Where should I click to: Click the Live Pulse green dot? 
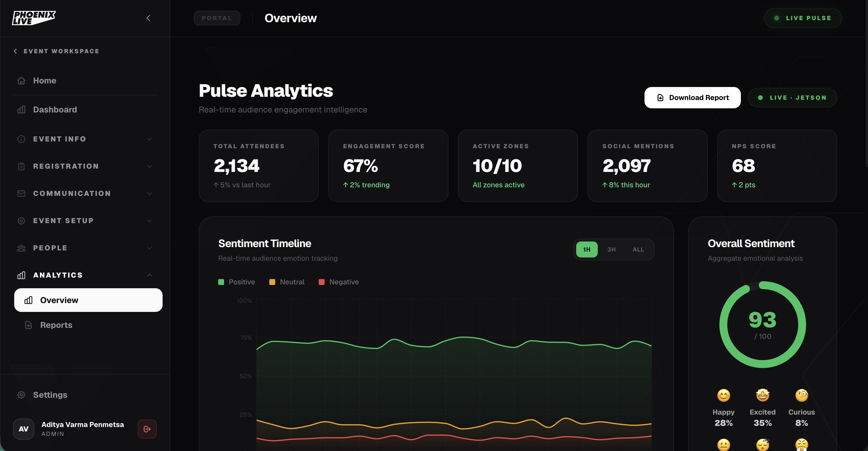click(x=777, y=18)
